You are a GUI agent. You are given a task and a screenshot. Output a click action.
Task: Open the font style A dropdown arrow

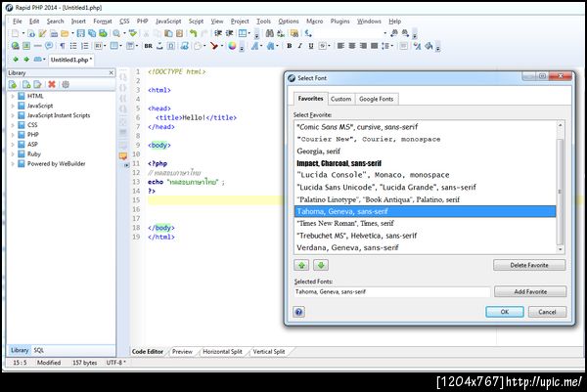pos(261,46)
